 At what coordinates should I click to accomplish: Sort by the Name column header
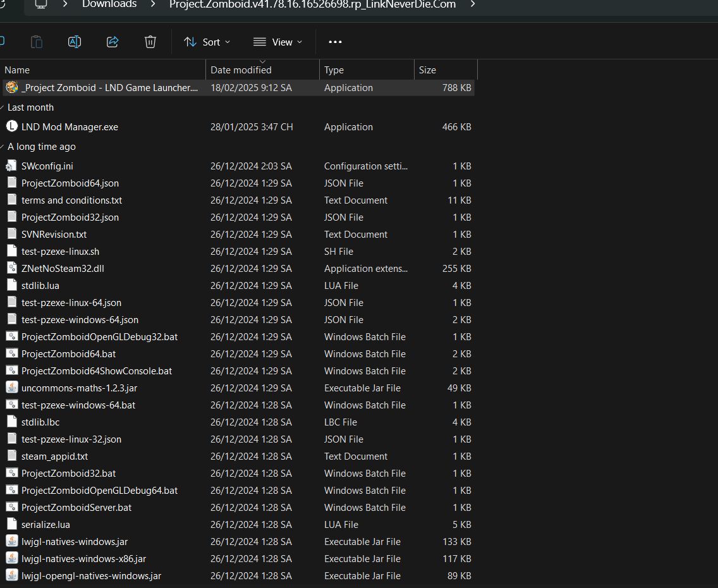[x=17, y=70]
